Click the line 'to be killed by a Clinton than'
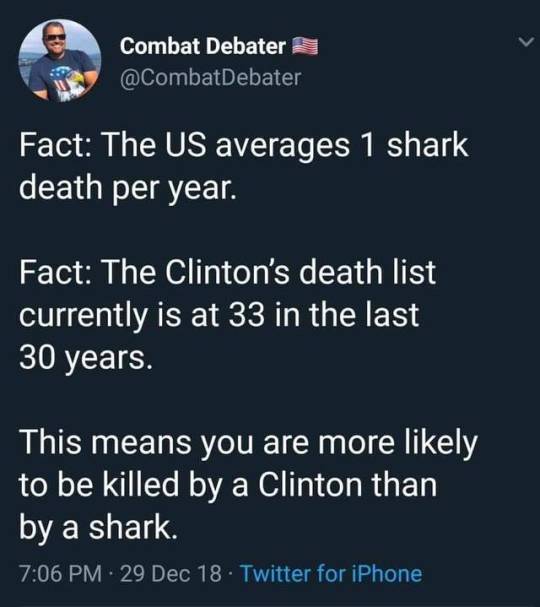The height and width of the screenshot is (607, 540). [x=228, y=484]
